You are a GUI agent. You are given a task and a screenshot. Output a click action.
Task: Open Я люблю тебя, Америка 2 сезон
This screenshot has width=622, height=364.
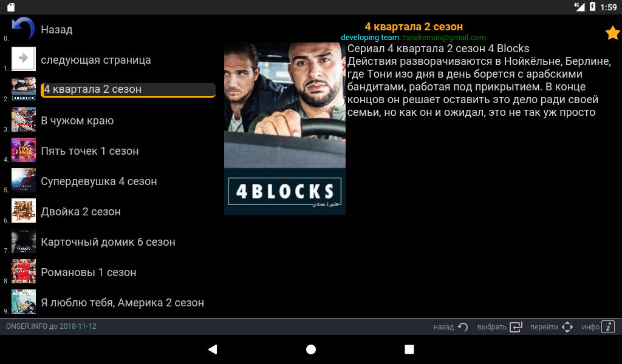(122, 303)
